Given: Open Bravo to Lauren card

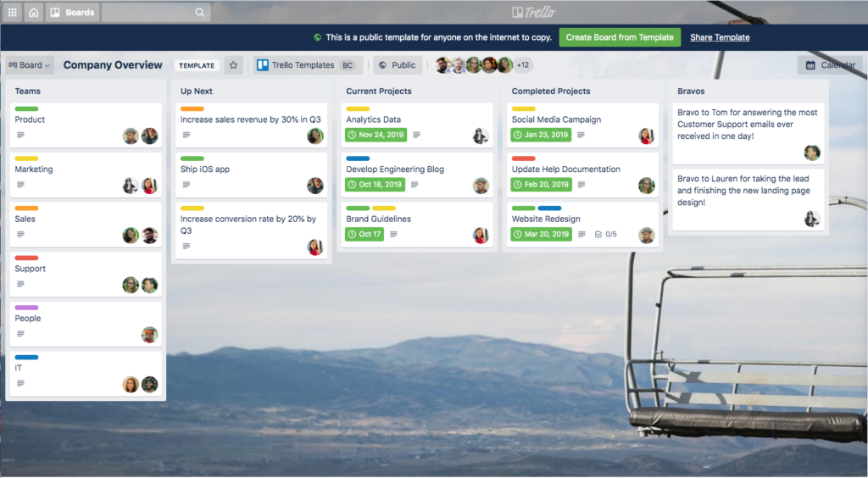Looking at the screenshot, I should pos(748,200).
